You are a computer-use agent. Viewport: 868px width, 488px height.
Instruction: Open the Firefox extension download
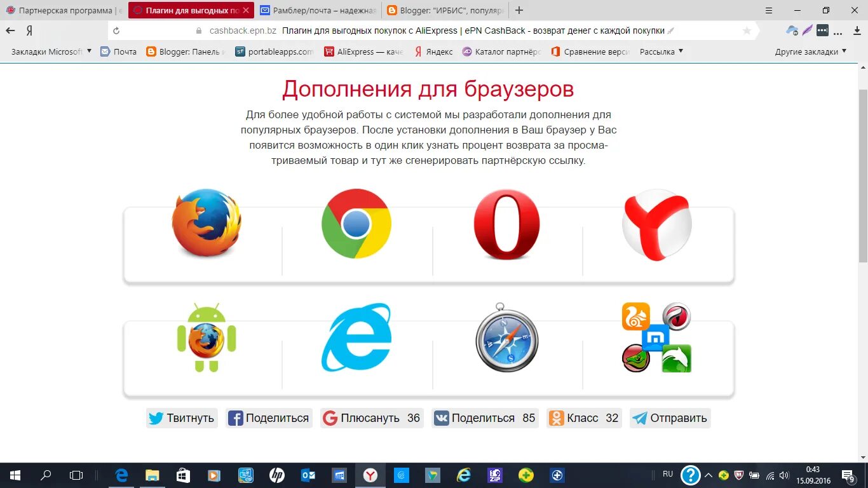[207, 223]
